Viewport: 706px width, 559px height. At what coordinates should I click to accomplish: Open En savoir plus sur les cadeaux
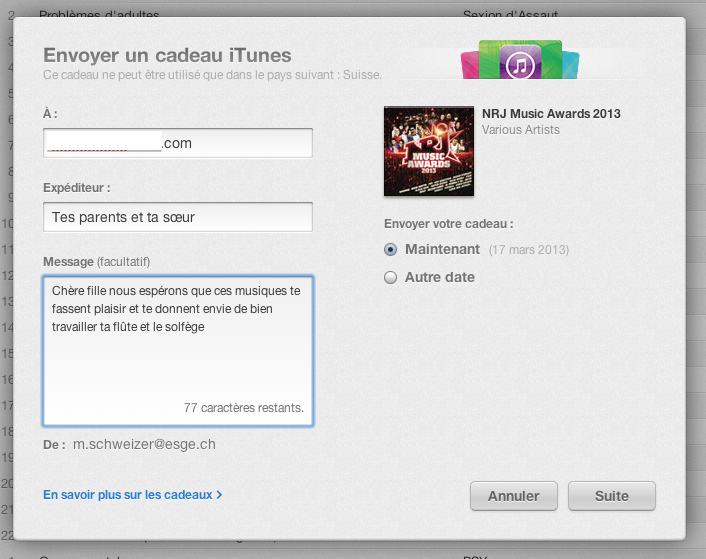point(132,494)
